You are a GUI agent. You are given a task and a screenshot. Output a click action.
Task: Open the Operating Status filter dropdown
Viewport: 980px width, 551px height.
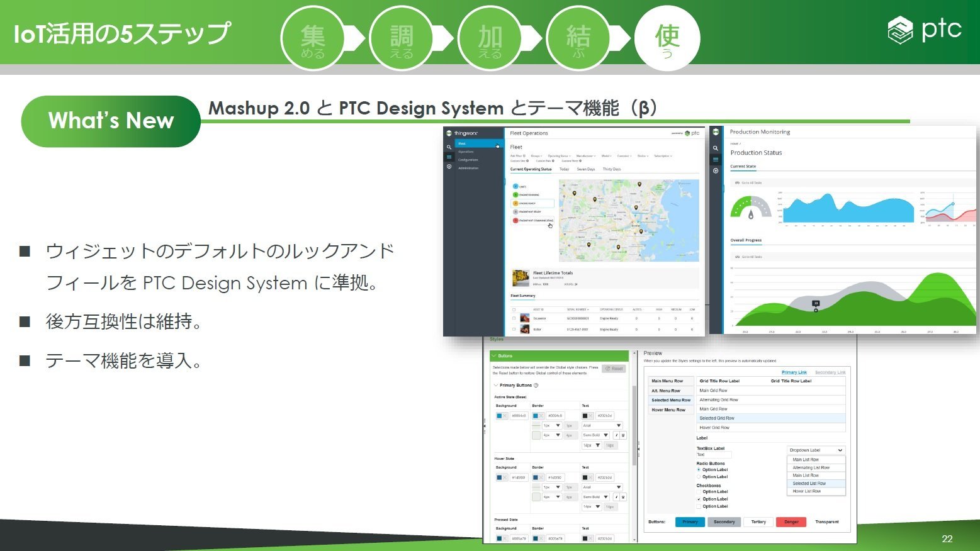pyautogui.click(x=559, y=156)
